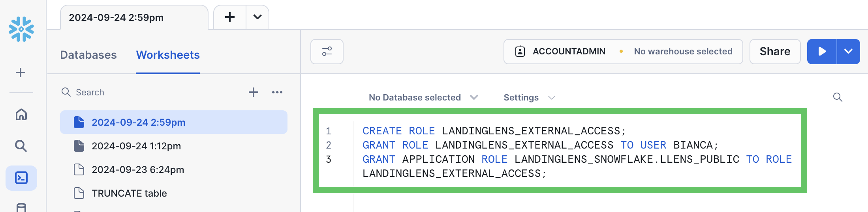Open Home from the sidebar
Screen dimensions: 868x212
(x=21, y=115)
